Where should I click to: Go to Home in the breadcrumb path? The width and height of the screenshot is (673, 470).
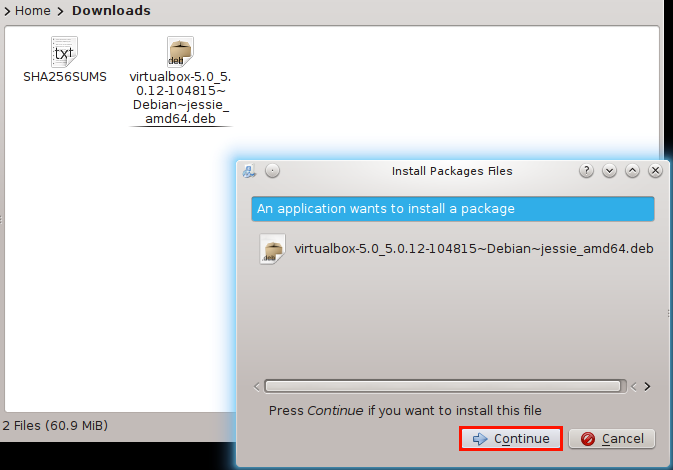pyautogui.click(x=33, y=10)
